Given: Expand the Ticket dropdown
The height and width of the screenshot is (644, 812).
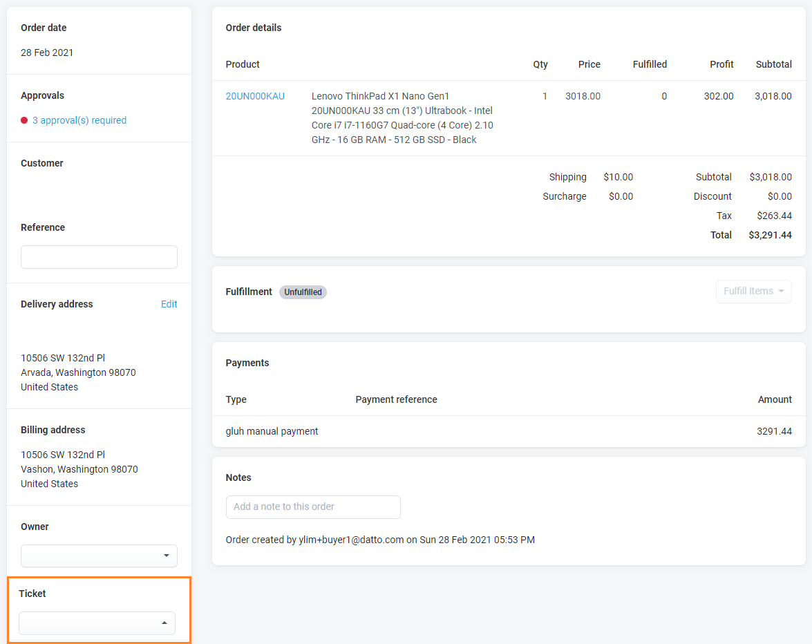Looking at the screenshot, I should [97, 623].
